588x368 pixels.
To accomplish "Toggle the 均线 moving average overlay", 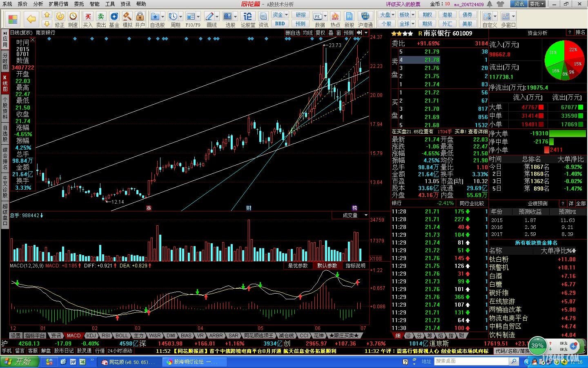I will coord(307,33).
